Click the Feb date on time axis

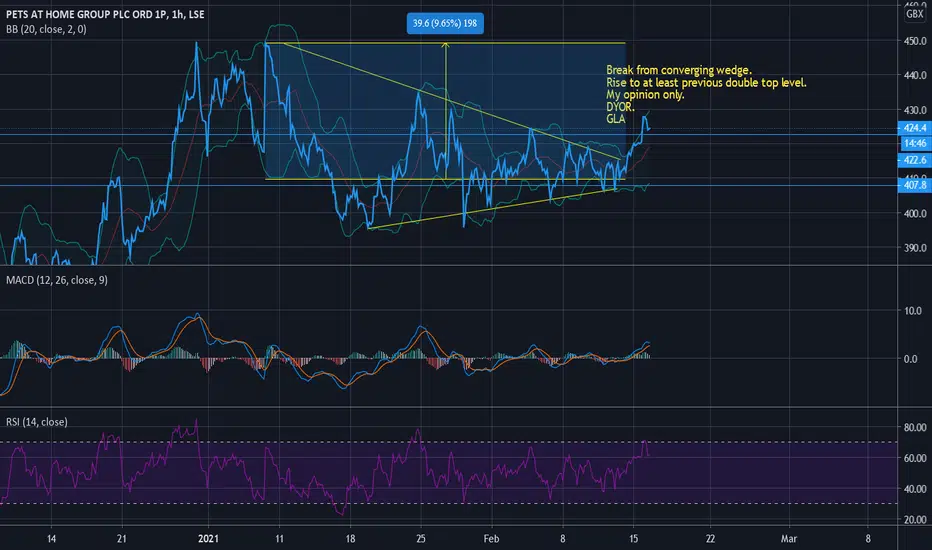pyautogui.click(x=492, y=539)
